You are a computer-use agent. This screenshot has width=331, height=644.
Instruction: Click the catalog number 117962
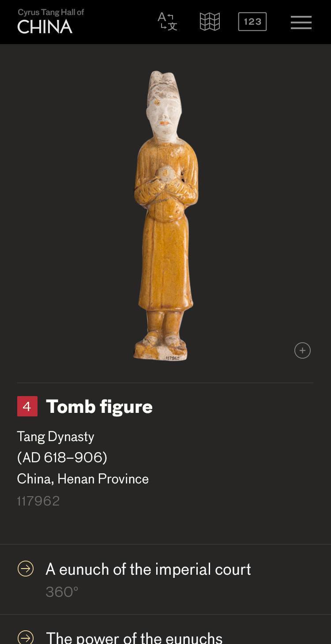[x=38, y=501]
